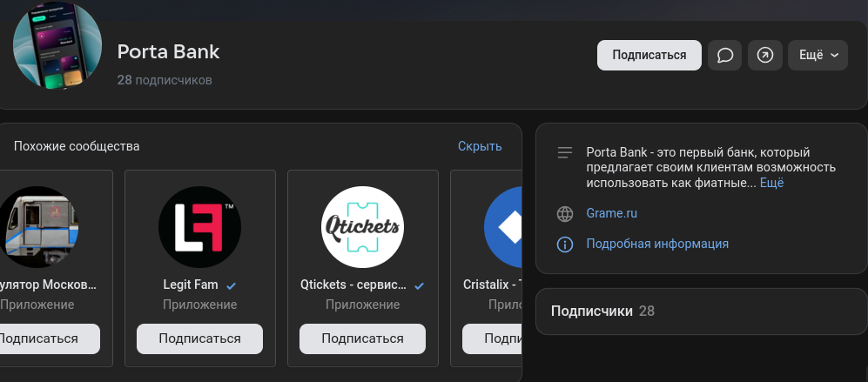This screenshot has height=382, width=868.
Task: Open the message icon next to Подписаться
Action: coord(724,56)
